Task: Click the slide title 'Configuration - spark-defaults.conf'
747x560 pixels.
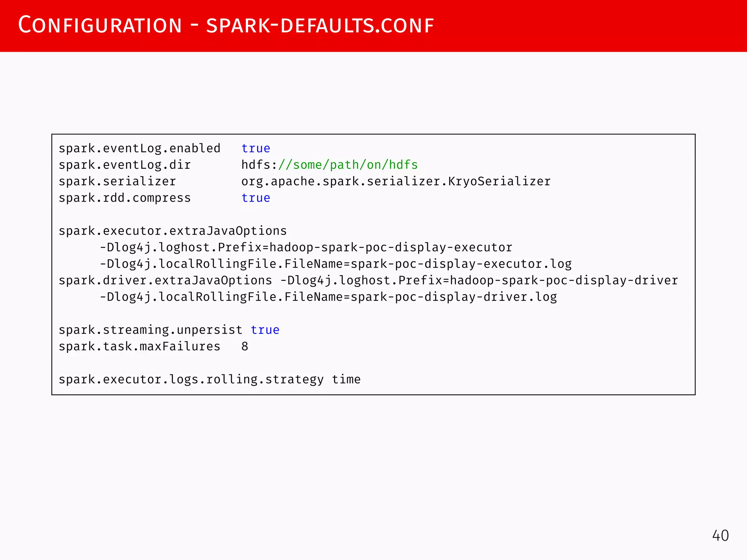Action: pyautogui.click(x=226, y=25)
